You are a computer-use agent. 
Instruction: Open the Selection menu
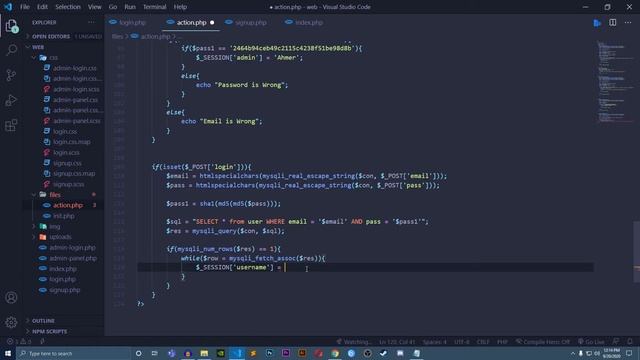pyautogui.click(x=68, y=7)
